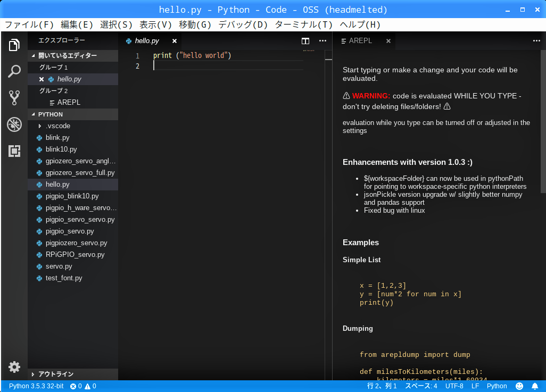Open more actions for AREPL panel
The width and height of the screenshot is (546, 392).
[536, 41]
